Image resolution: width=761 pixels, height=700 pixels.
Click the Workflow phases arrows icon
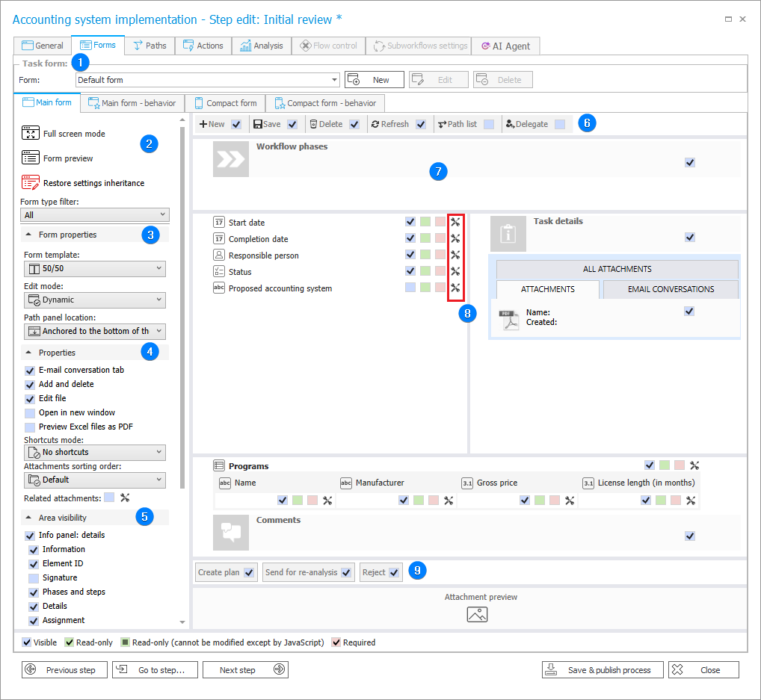230,158
